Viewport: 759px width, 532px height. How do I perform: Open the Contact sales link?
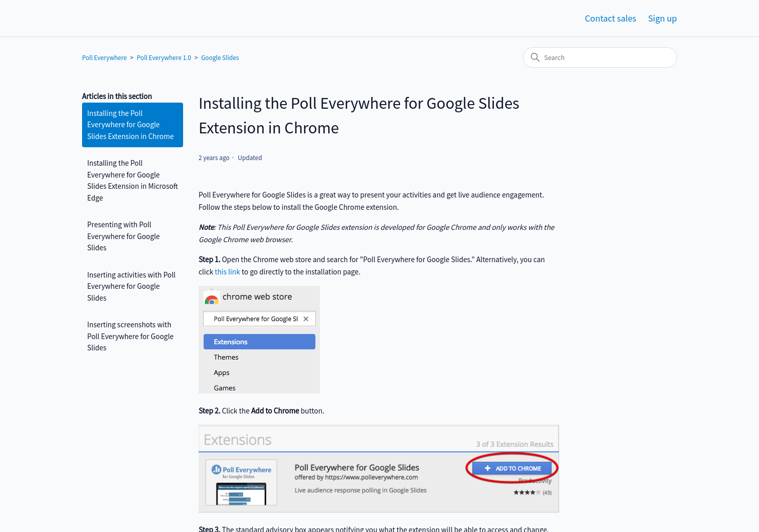pyautogui.click(x=610, y=18)
